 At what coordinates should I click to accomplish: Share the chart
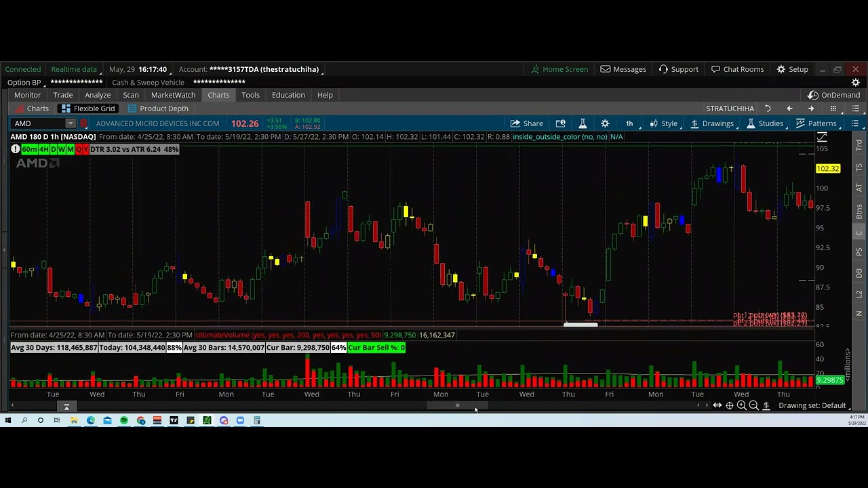tap(527, 123)
